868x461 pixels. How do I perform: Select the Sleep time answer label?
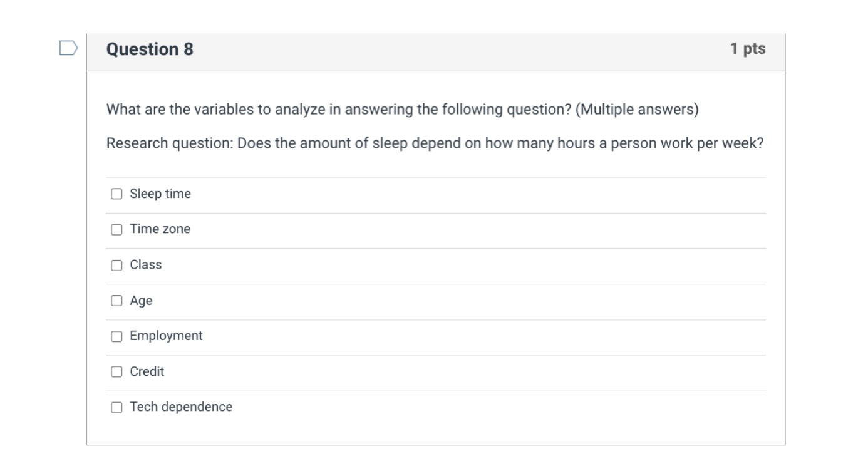pos(160,194)
